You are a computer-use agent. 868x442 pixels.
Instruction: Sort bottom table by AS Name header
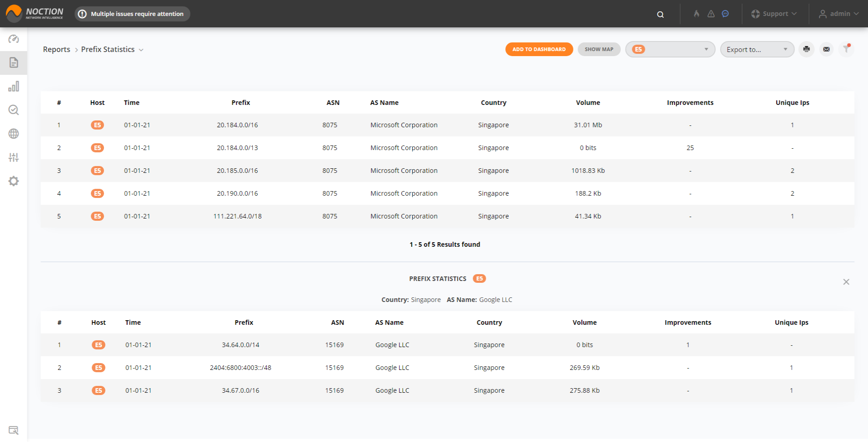coord(389,322)
